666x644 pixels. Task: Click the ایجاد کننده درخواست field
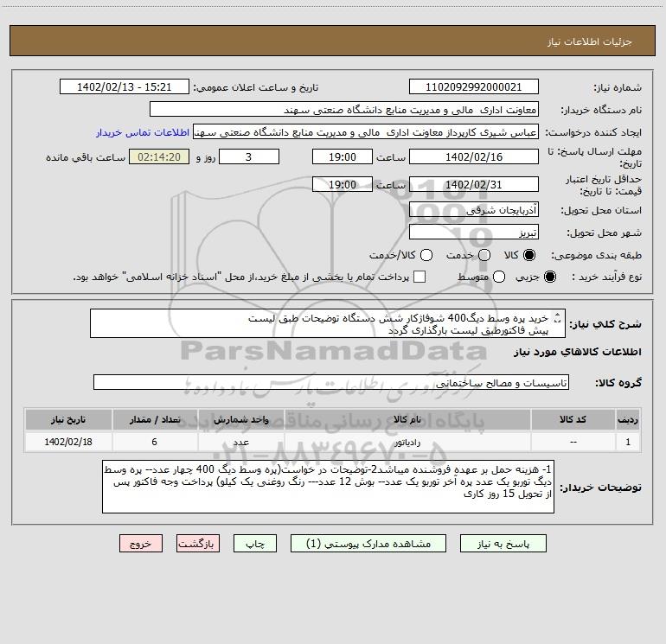coord(366,132)
